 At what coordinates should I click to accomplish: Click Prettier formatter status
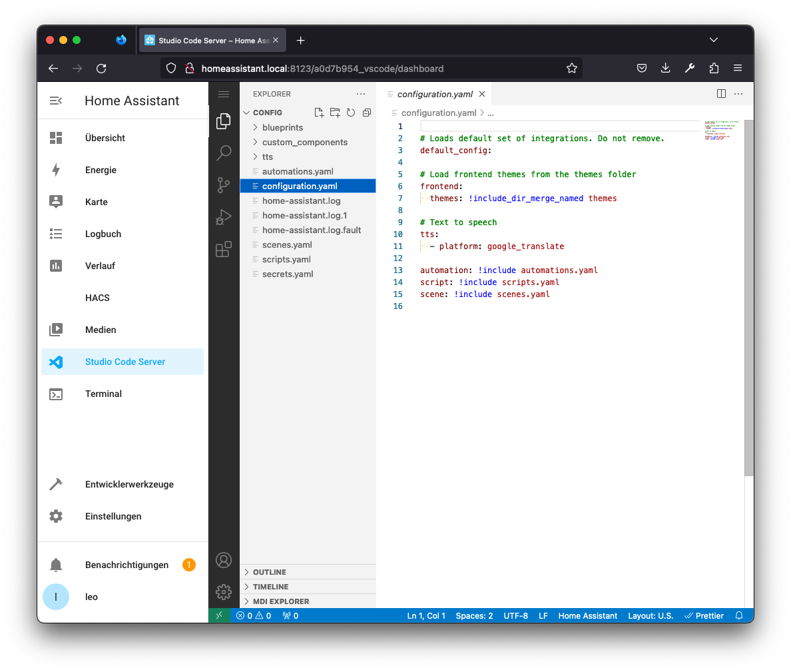click(x=704, y=615)
